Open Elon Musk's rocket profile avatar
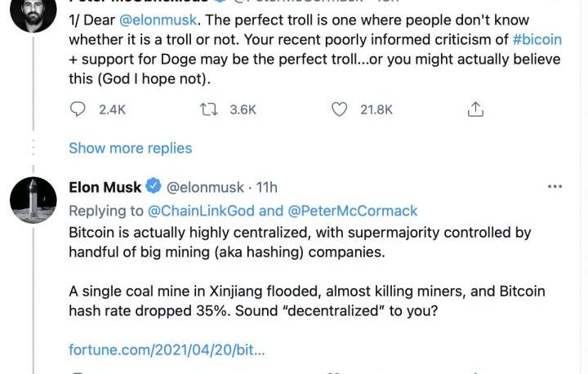This screenshot has width=588, height=374. click(x=33, y=200)
